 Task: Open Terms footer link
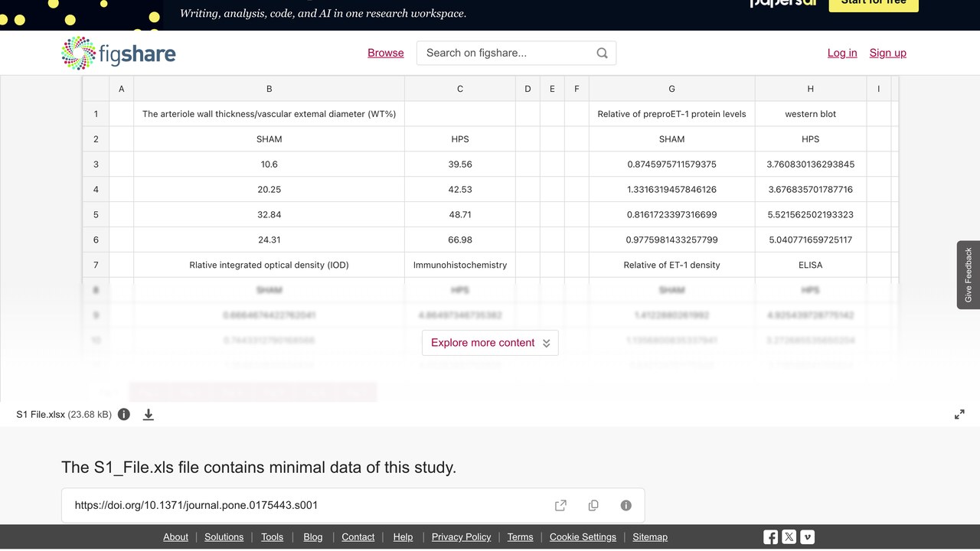click(x=521, y=537)
